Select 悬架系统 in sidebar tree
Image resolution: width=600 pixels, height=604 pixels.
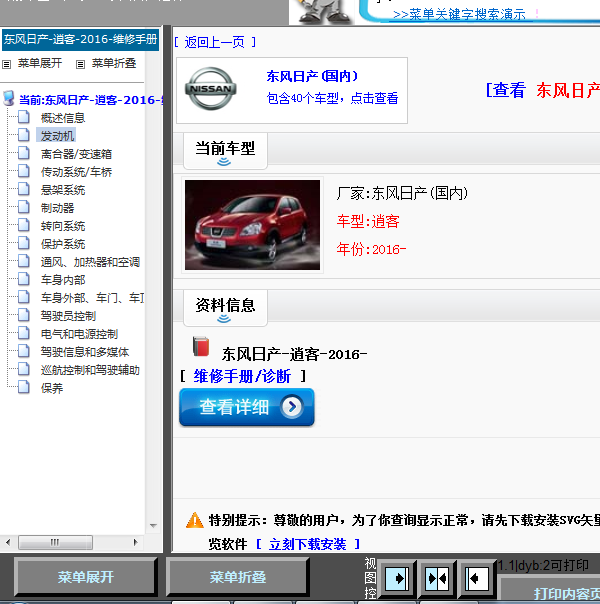click(x=63, y=190)
